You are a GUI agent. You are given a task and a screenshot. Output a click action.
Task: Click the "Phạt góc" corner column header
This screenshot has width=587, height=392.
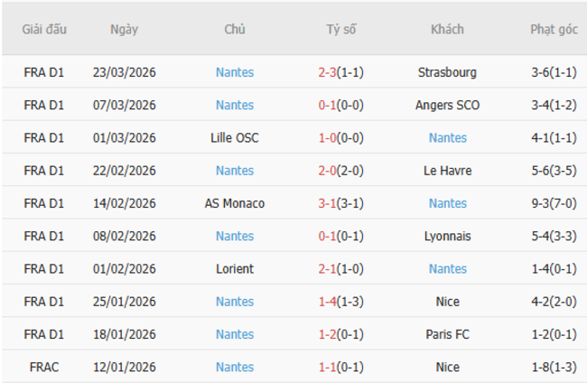coord(554,29)
